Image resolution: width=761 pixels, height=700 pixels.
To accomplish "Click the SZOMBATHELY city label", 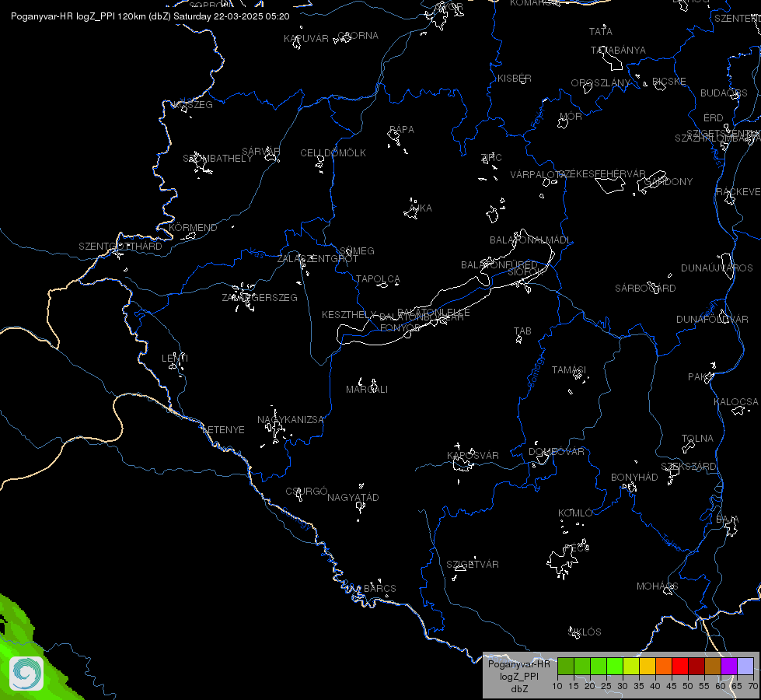I will pyautogui.click(x=218, y=159).
